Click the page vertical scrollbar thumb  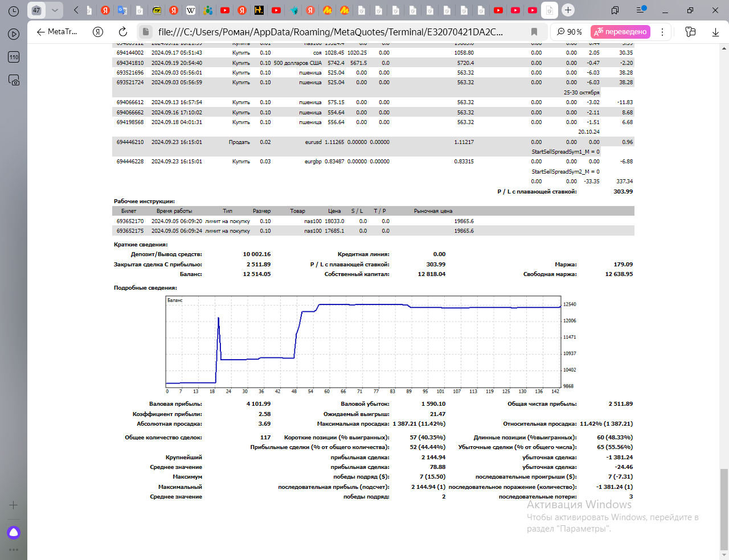tap(724, 508)
